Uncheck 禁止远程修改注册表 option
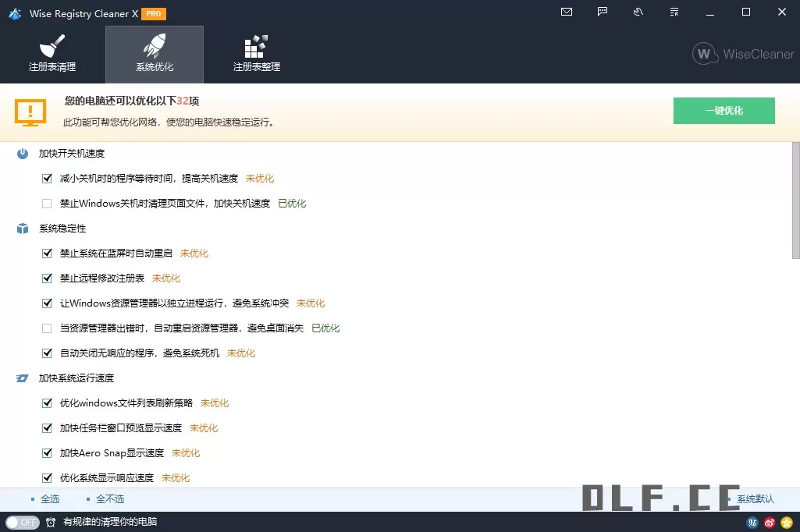This screenshot has width=800, height=532. tap(47, 278)
